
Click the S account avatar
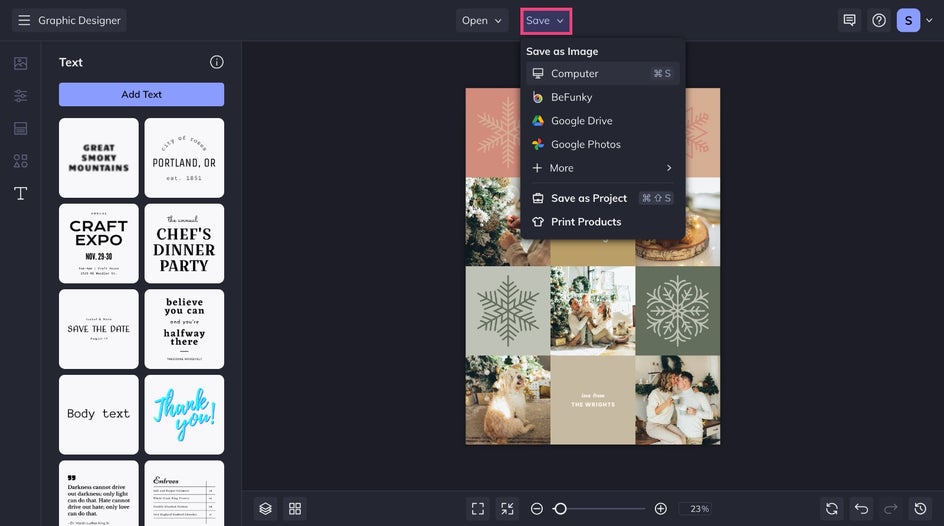tap(908, 20)
